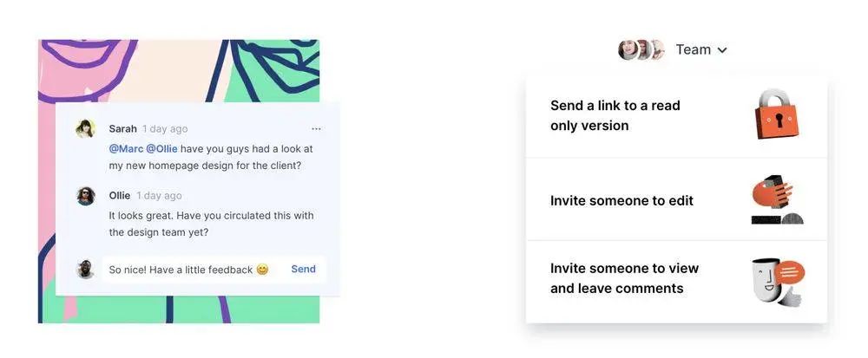
Task: Select Send a link to a read only version
Action: (x=676, y=116)
